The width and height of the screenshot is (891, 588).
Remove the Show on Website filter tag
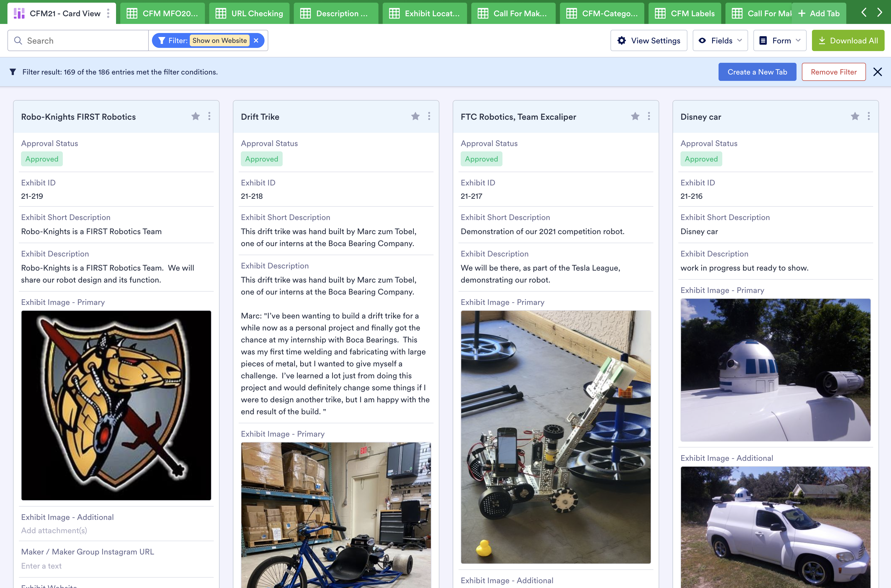pos(257,41)
